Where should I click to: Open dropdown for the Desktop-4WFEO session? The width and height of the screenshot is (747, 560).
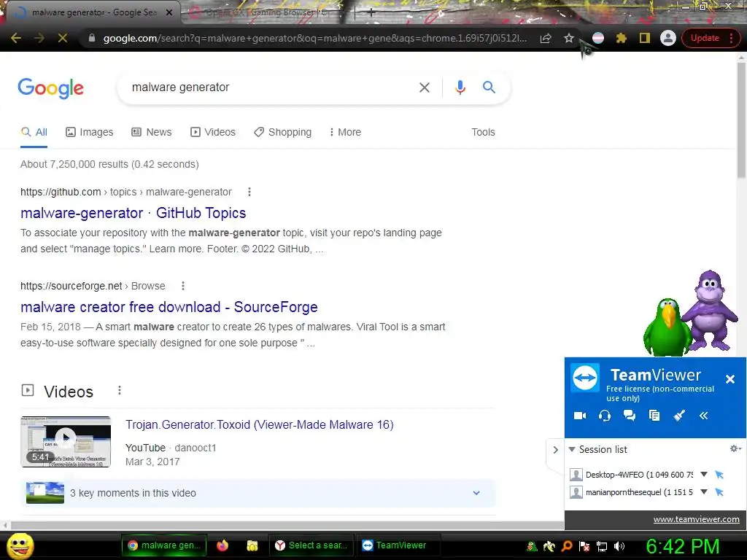(704, 474)
